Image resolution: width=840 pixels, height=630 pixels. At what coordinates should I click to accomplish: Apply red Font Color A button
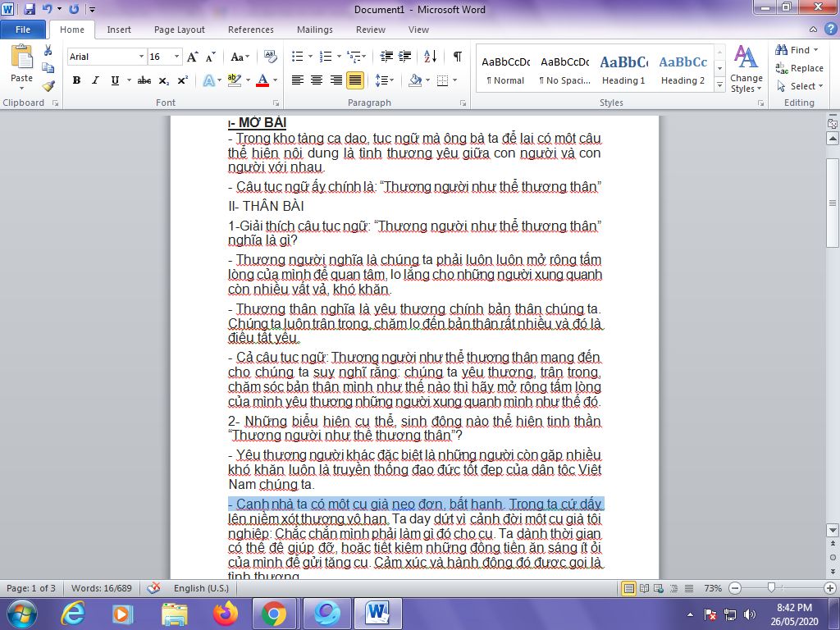pos(262,80)
